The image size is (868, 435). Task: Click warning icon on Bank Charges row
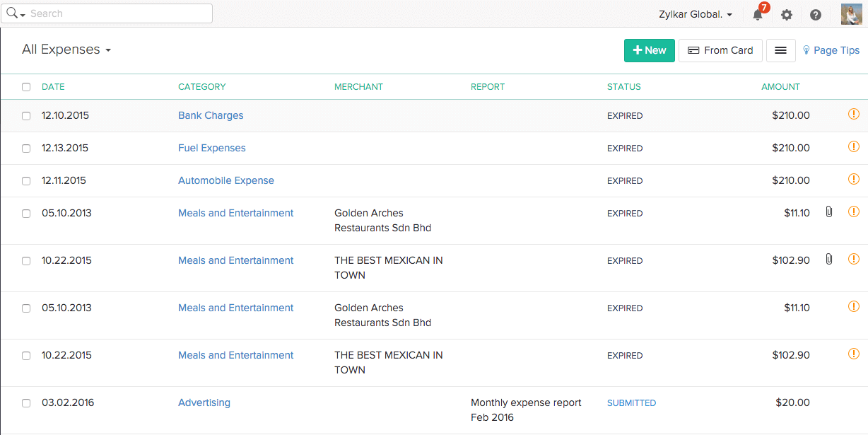point(853,115)
